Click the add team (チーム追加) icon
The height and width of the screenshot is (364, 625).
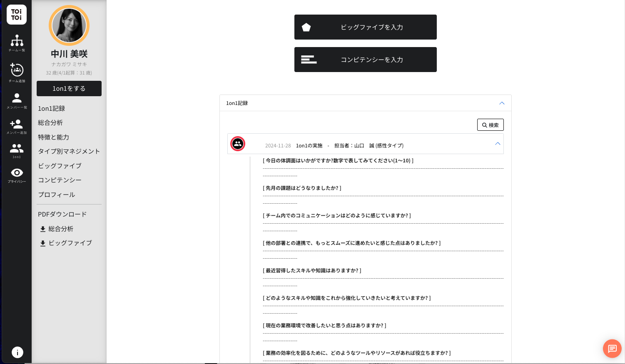pyautogui.click(x=17, y=72)
